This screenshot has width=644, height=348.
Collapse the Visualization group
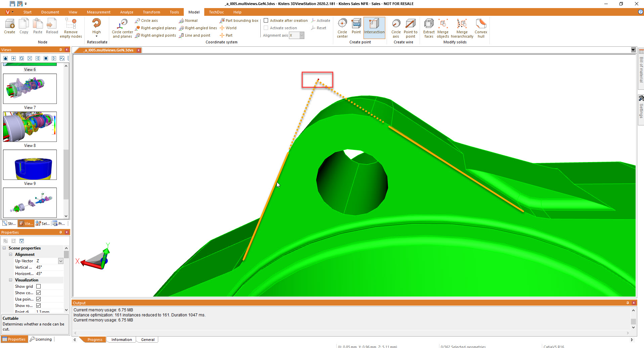point(10,280)
